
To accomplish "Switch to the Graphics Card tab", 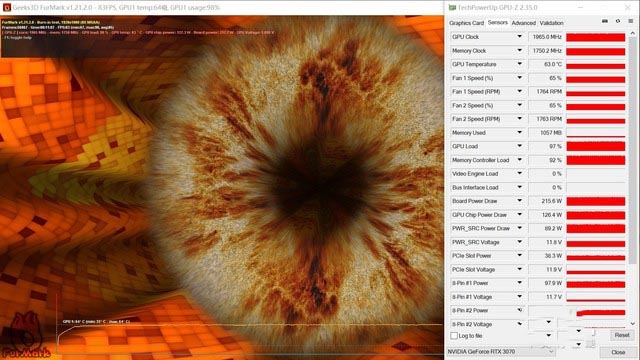I will pos(466,23).
